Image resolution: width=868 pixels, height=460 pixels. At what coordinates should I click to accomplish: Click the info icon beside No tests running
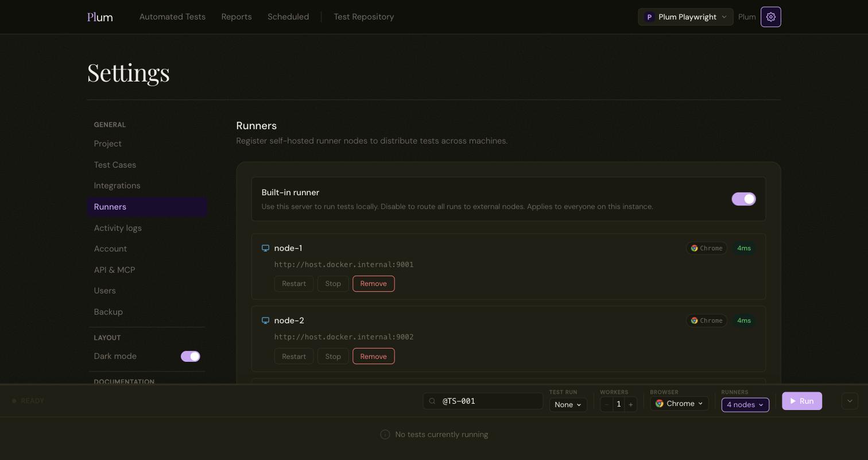pyautogui.click(x=385, y=435)
